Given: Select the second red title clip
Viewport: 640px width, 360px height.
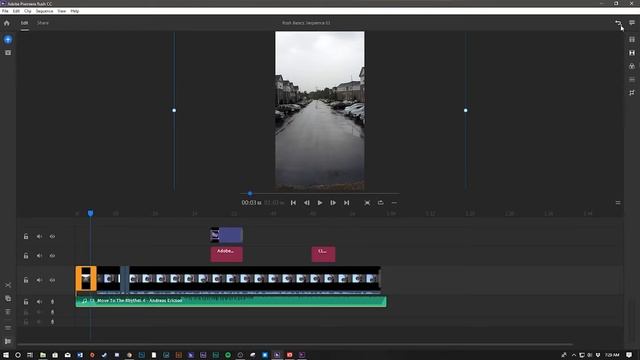Looking at the screenshot, I should [323, 254].
